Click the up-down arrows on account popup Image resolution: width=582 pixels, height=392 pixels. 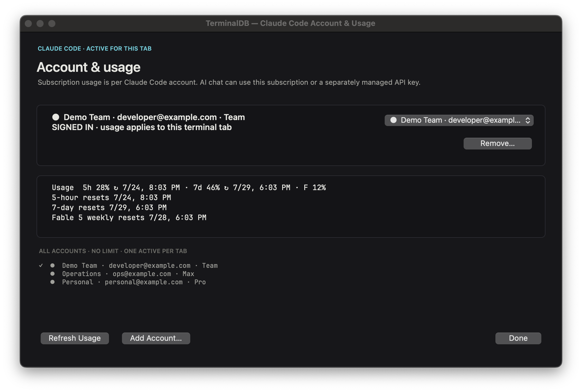click(528, 120)
